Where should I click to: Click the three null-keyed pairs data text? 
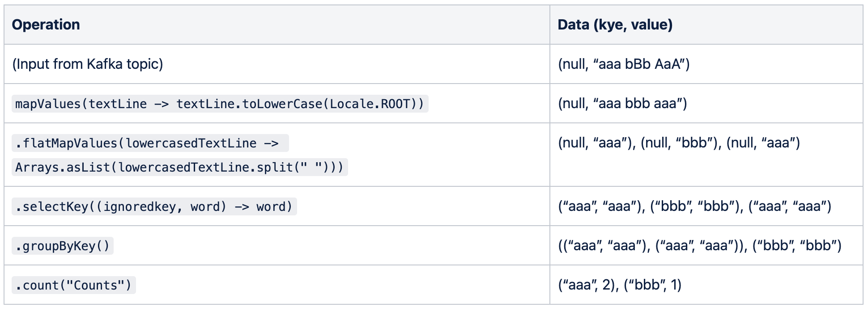(x=679, y=143)
